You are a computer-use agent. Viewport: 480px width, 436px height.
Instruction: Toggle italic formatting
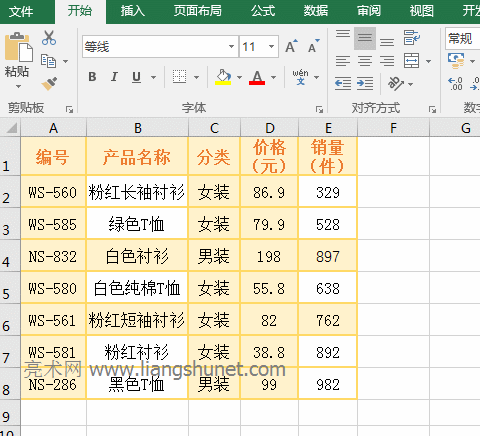pos(114,77)
